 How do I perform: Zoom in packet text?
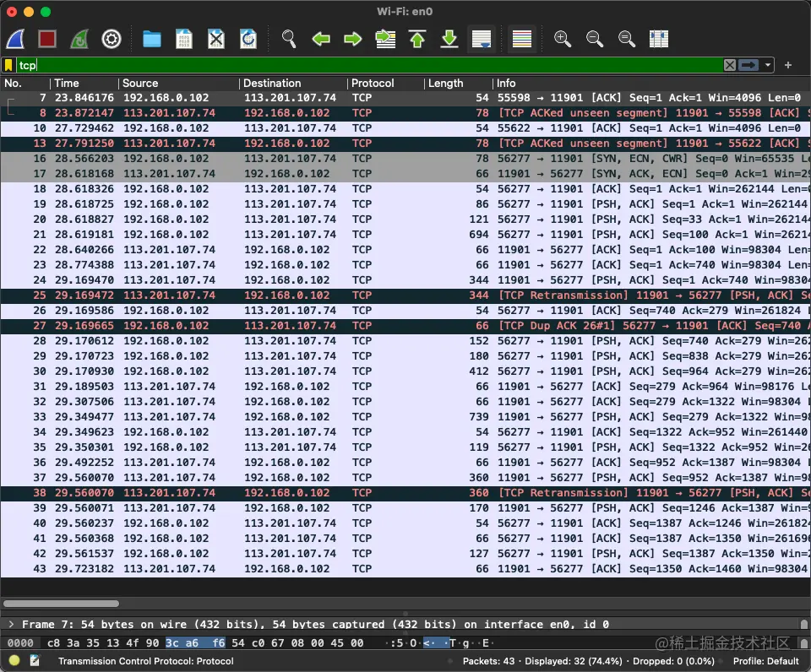click(563, 39)
